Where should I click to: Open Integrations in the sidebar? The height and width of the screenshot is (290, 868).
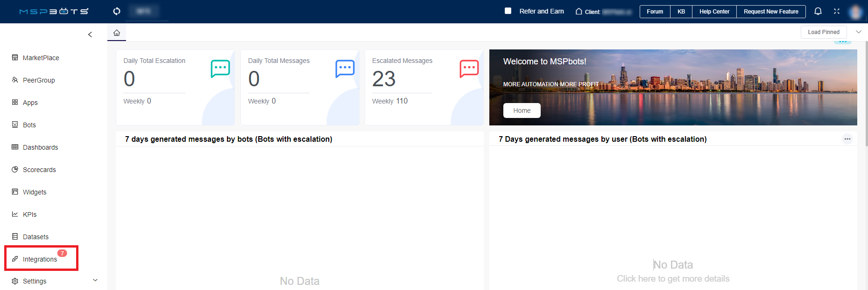[40, 259]
